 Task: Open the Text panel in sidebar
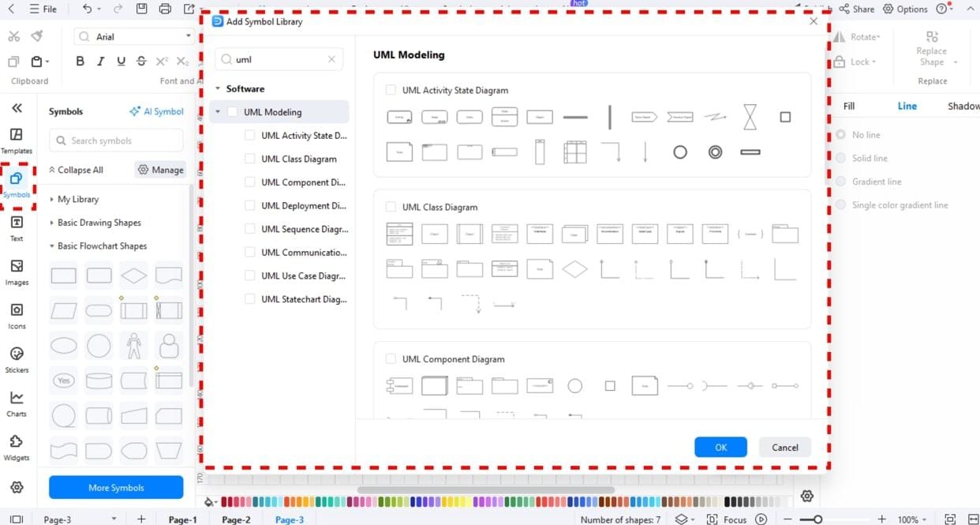[x=17, y=228]
